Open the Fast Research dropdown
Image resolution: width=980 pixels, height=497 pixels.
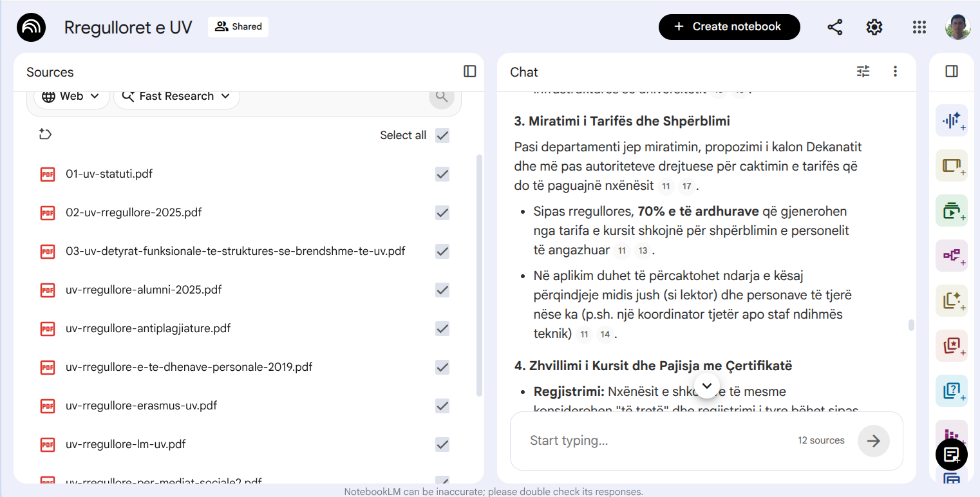coord(176,97)
